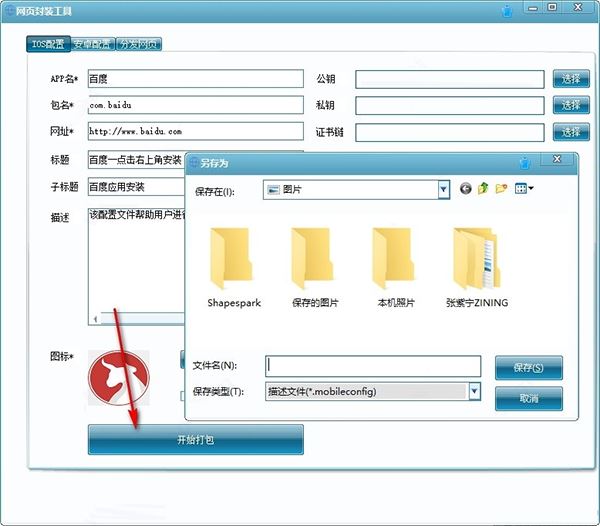Click the red bull app icon thumbnail
The image size is (600, 526).
tap(119, 378)
